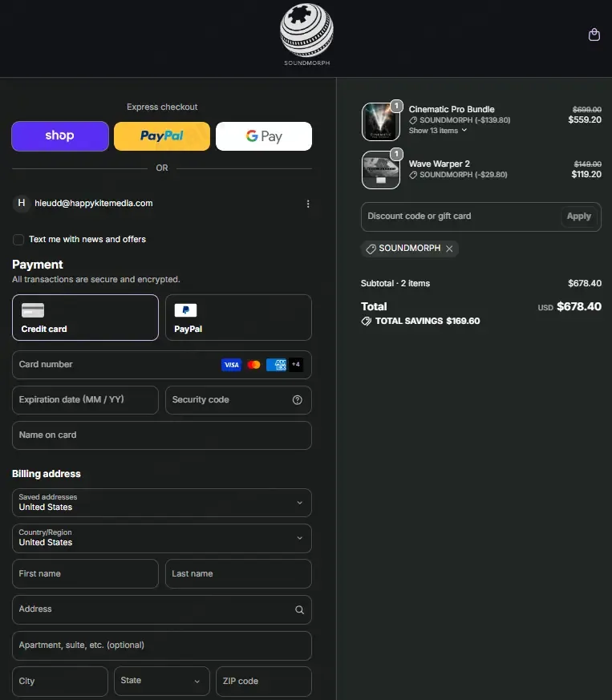This screenshot has height=700, width=612.
Task: Select PayPal payment method
Action: click(238, 318)
